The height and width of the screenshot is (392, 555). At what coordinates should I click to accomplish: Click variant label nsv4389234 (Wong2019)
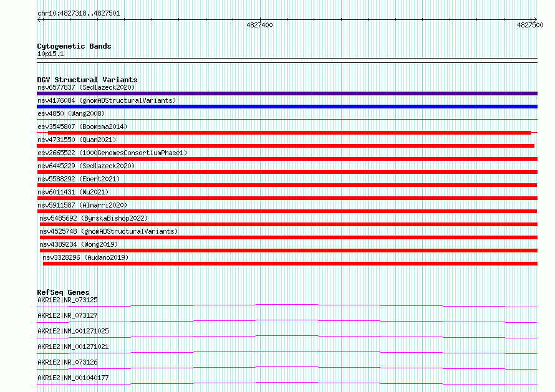[79, 244]
